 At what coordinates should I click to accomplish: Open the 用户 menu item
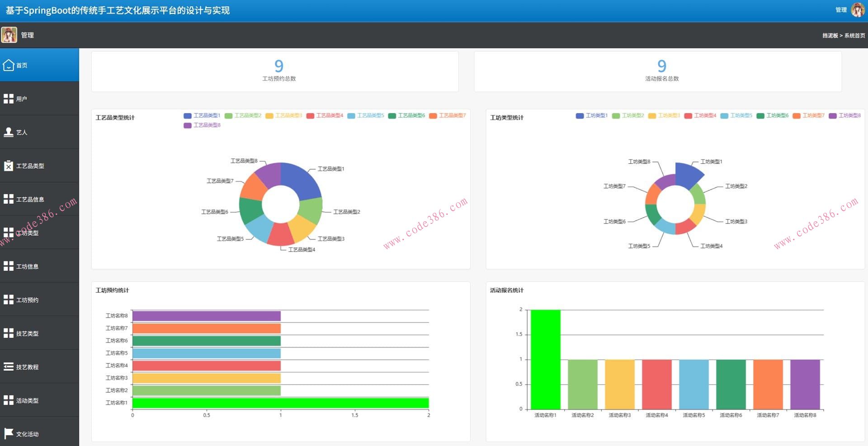39,99
